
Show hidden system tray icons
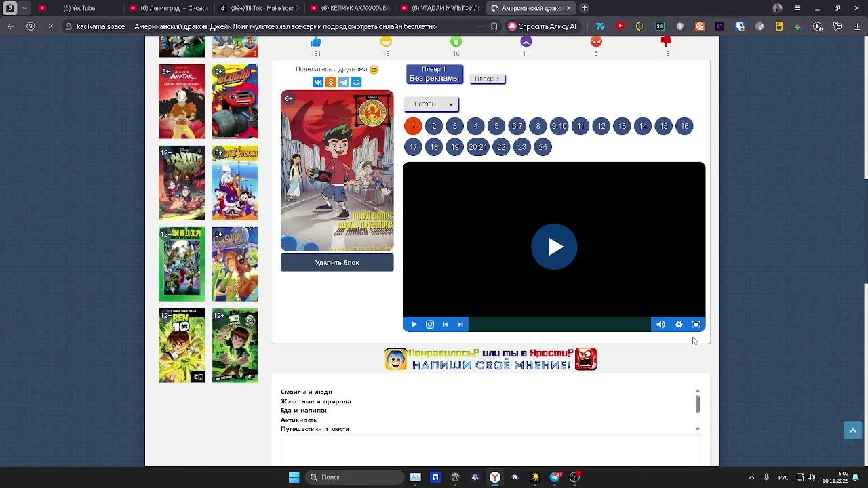[x=751, y=477]
